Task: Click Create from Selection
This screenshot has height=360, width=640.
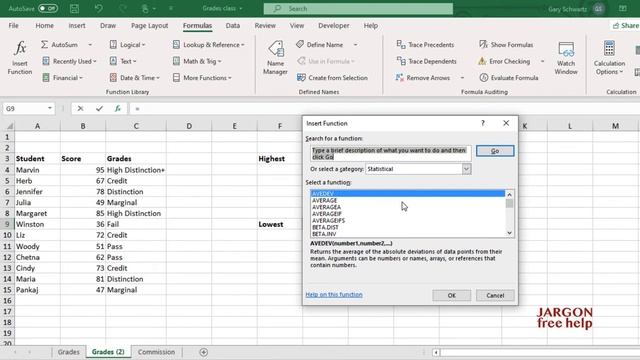Action: click(332, 78)
